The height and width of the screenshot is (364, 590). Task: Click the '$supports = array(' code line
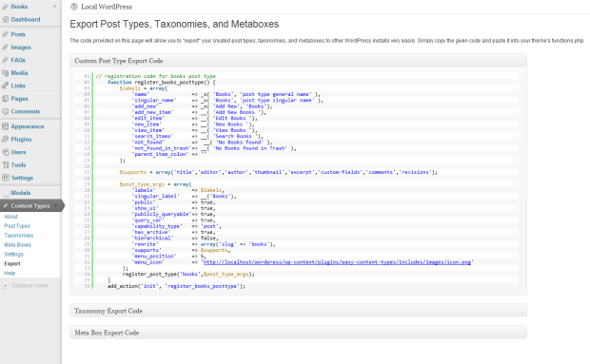pyautogui.click(x=279, y=172)
